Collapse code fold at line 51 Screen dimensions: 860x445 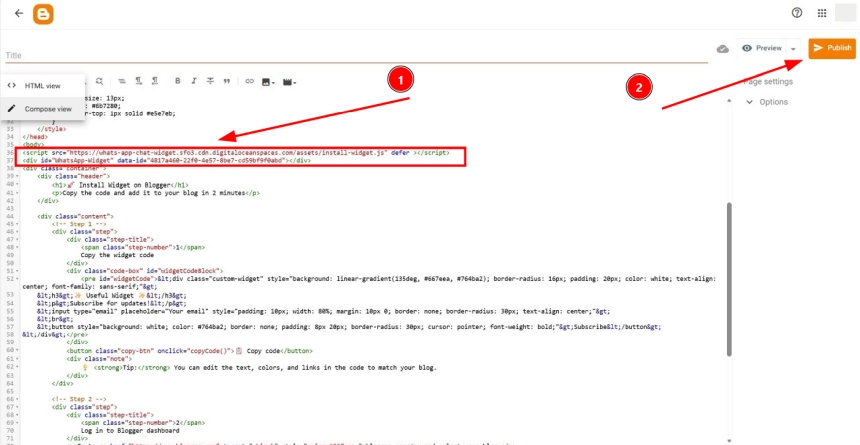[18, 271]
